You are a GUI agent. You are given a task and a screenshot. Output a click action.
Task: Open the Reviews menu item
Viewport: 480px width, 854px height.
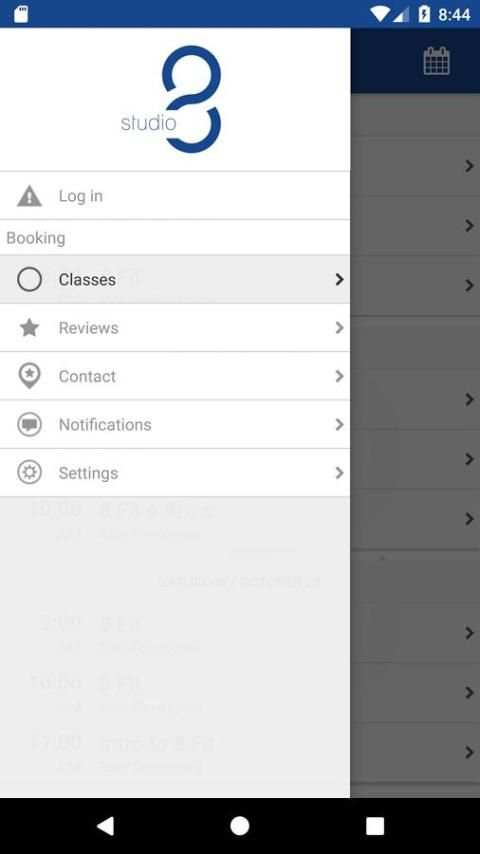[x=175, y=327]
